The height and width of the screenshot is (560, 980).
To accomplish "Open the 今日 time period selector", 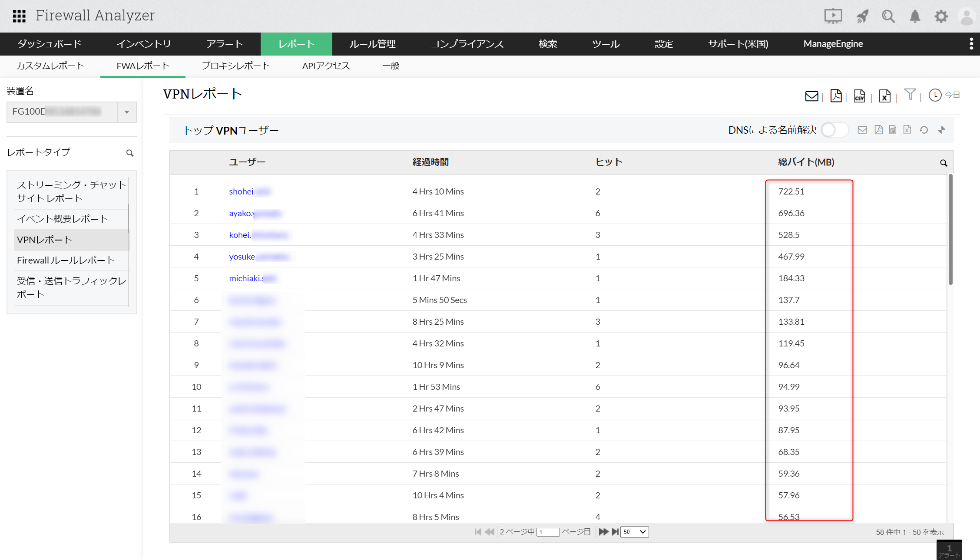I will [x=944, y=95].
